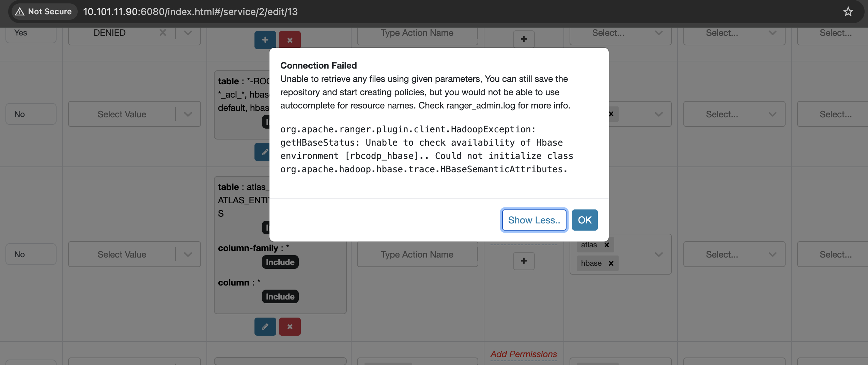
Task: Click OK in Connection Failed dialog
Action: (585, 220)
